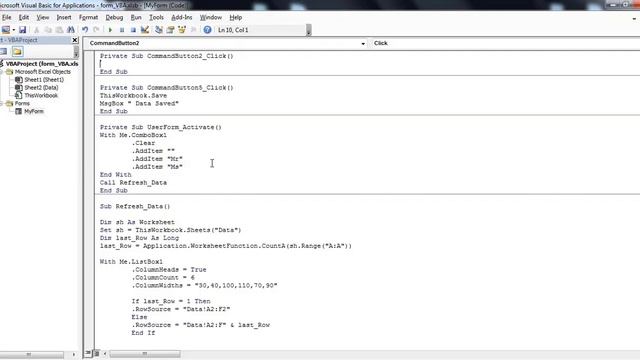Open toolbar options overflow arrow
Image resolution: width=640 pixels, height=360 pixels.
pos(309,31)
